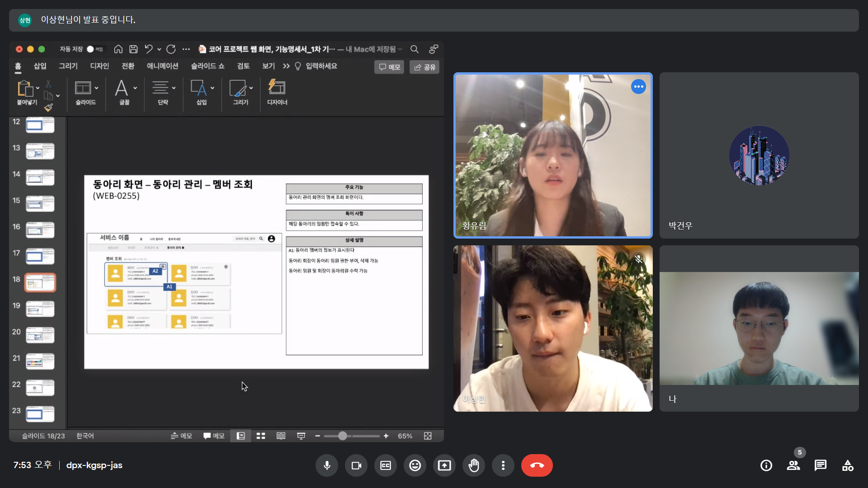Viewport: 868px width, 488px height.
Task: Select slide 19 thumbnail
Action: 40,309
